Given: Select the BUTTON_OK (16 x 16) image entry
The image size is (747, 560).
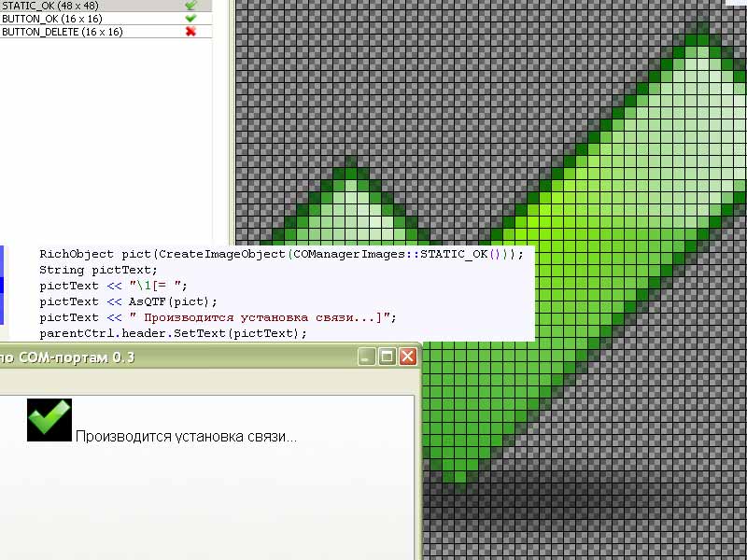Looking at the screenshot, I should point(52,19).
